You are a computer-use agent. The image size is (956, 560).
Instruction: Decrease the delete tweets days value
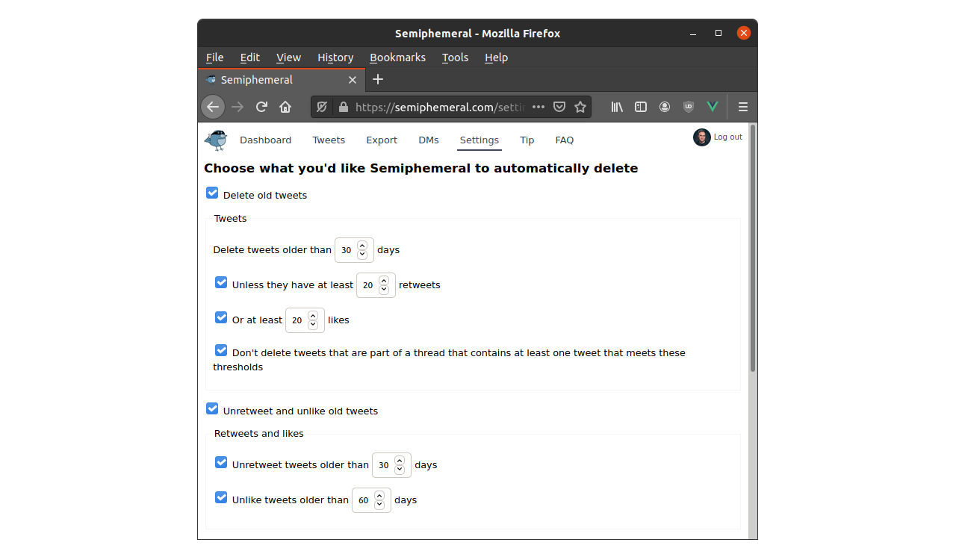362,255
